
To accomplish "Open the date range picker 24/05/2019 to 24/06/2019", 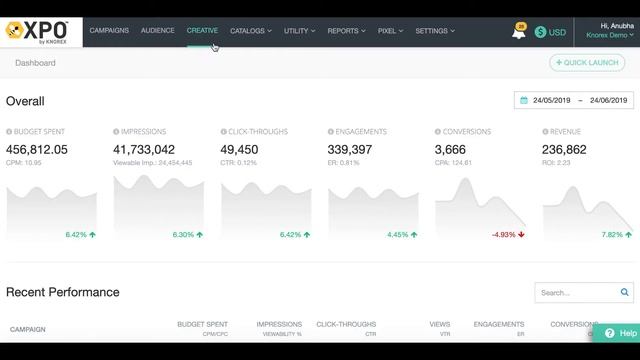I will click(x=574, y=100).
